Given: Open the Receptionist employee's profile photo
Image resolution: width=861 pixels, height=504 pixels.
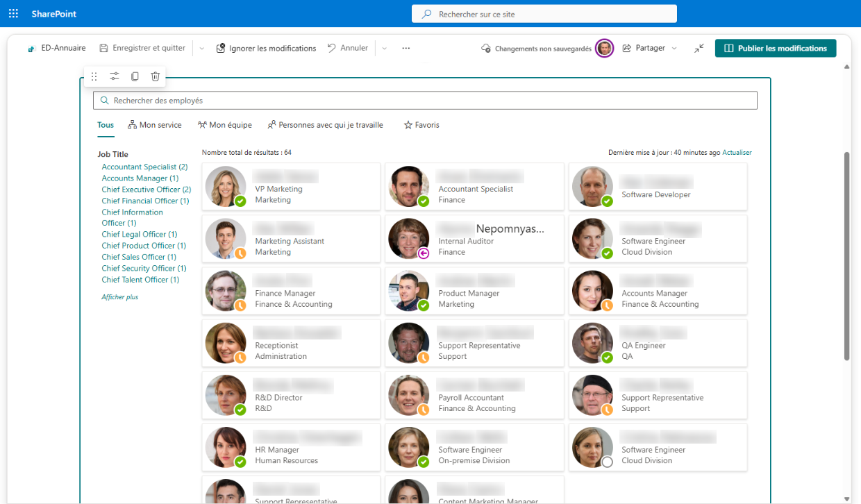Looking at the screenshot, I should tap(226, 343).
